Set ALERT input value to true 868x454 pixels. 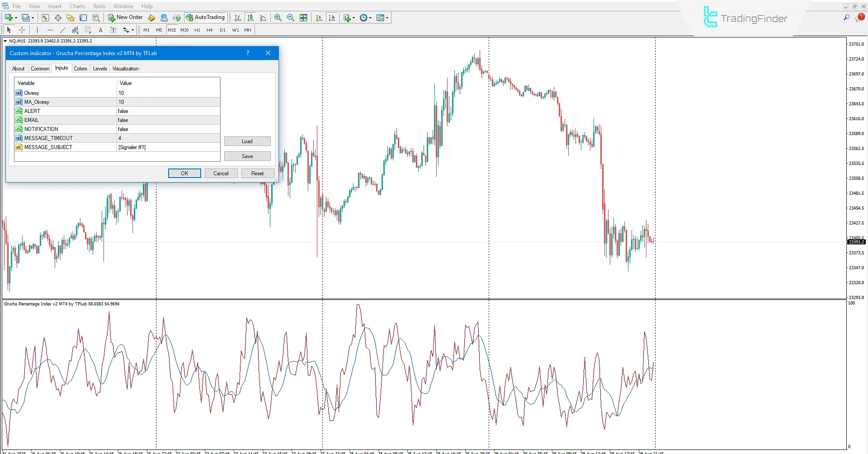click(x=136, y=111)
